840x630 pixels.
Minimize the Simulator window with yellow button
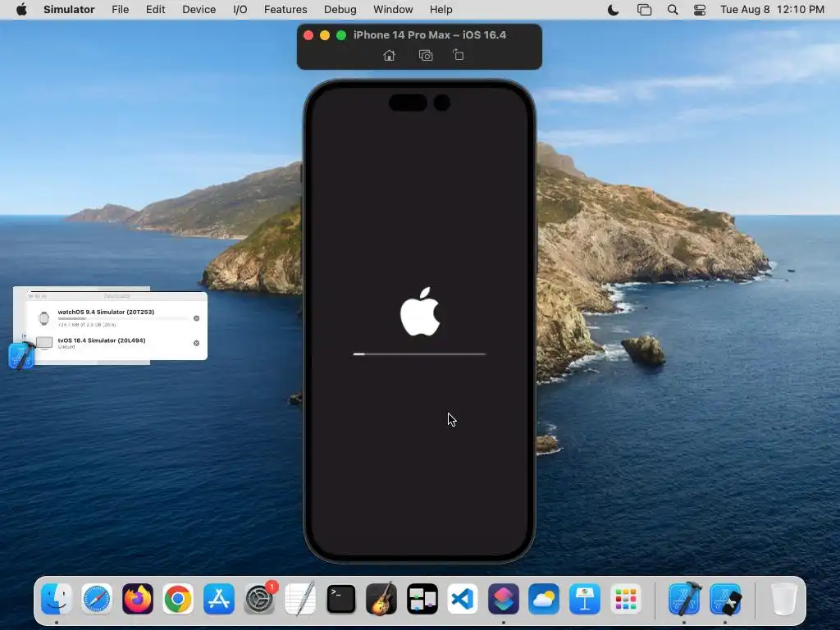[x=325, y=35]
